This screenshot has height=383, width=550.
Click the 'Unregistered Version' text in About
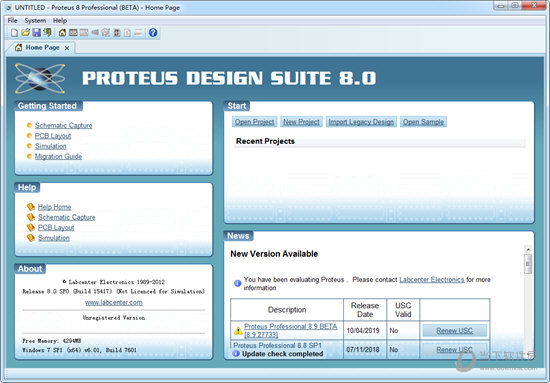click(114, 318)
